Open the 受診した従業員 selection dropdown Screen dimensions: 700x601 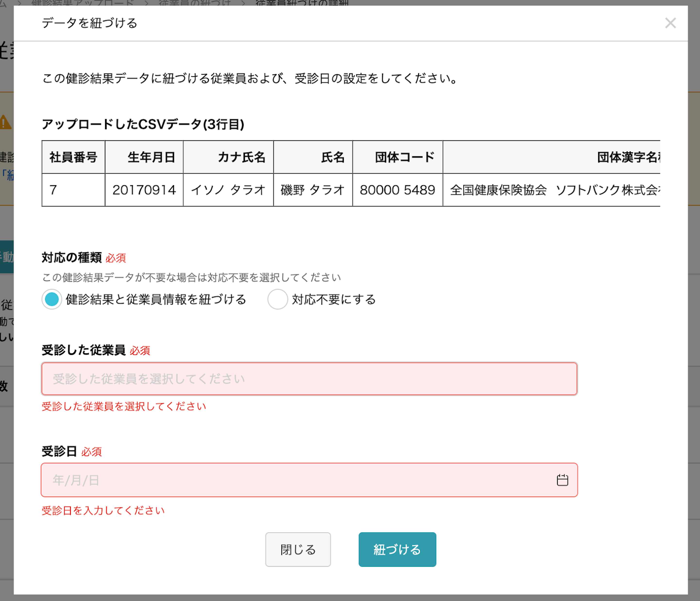309,379
